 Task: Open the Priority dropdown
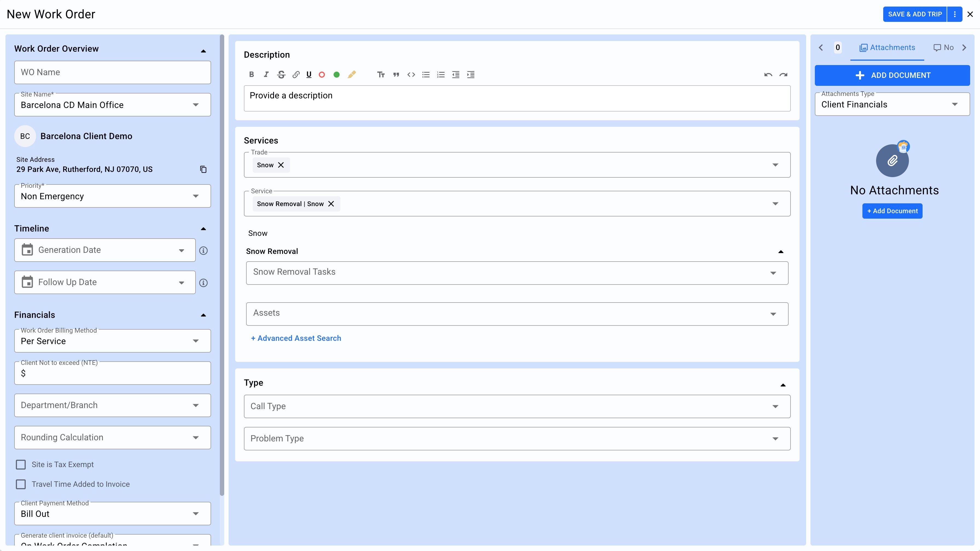(x=113, y=196)
